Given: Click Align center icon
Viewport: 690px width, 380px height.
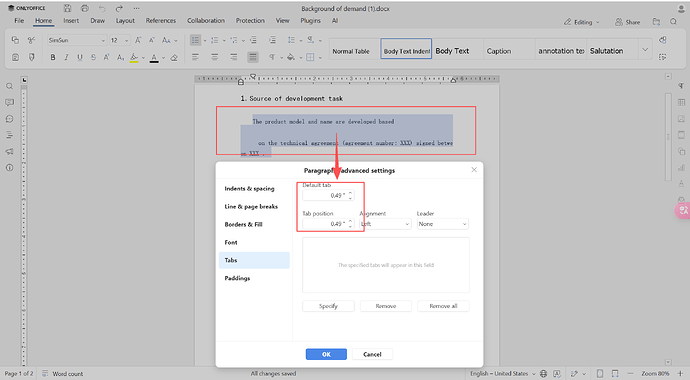Looking at the screenshot, I should pos(214,57).
